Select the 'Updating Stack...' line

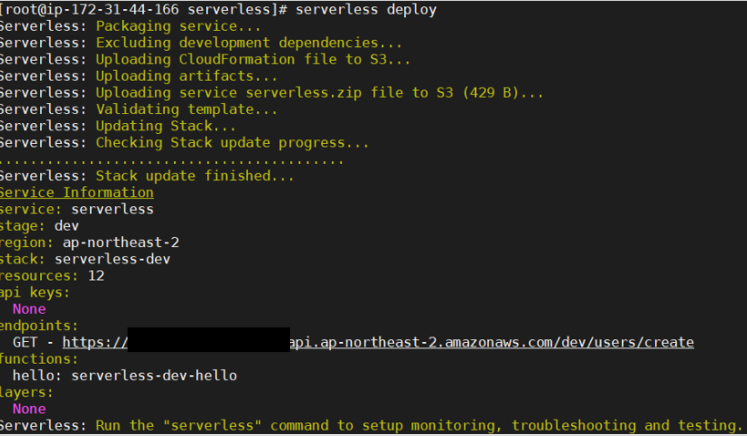[118, 126]
